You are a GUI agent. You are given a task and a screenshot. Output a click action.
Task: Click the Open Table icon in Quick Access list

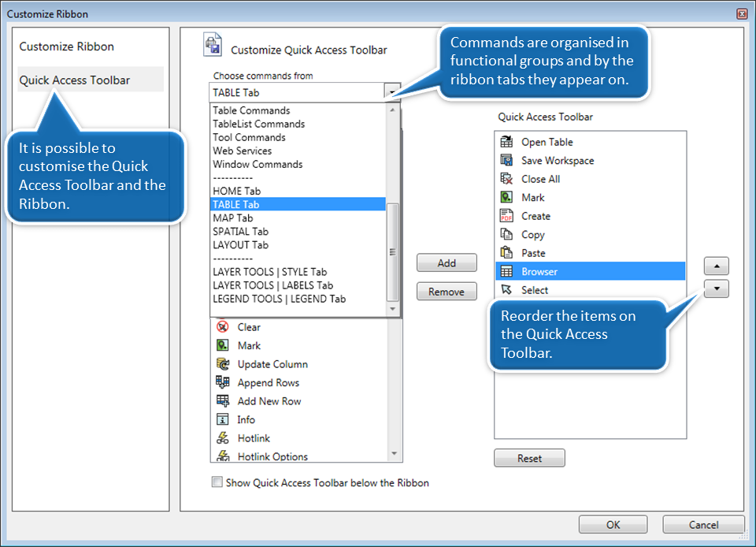pos(506,142)
